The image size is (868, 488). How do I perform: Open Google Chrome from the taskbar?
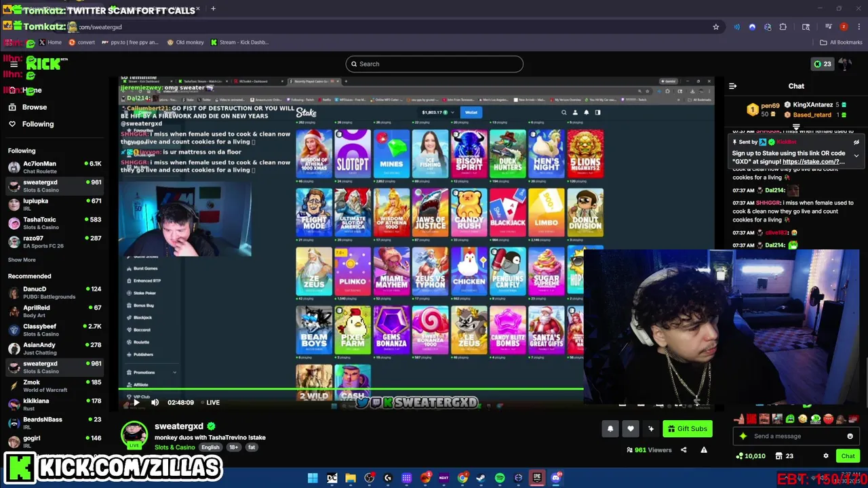click(x=462, y=479)
